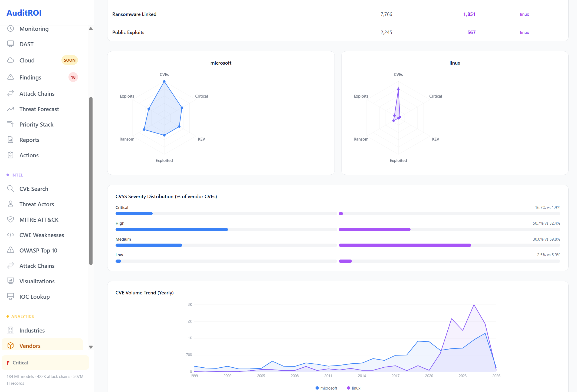577x392 pixels.
Task: Open Threat Actors via the person icon
Action: click(x=11, y=204)
